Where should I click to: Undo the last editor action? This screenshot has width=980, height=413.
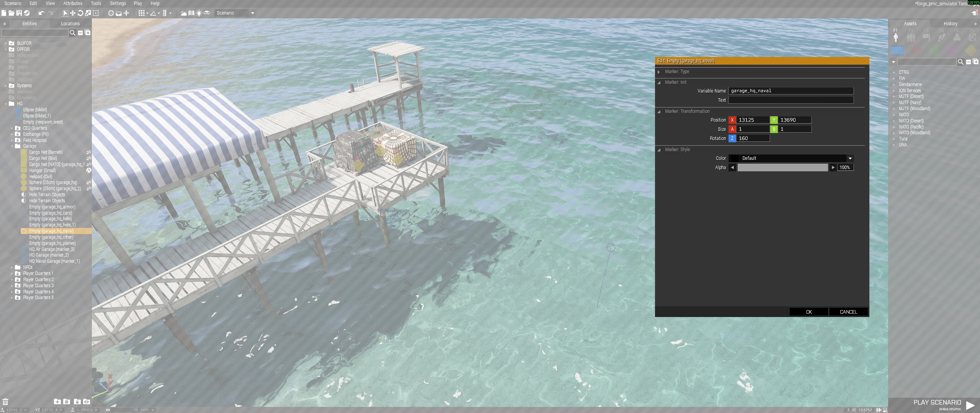point(42,13)
